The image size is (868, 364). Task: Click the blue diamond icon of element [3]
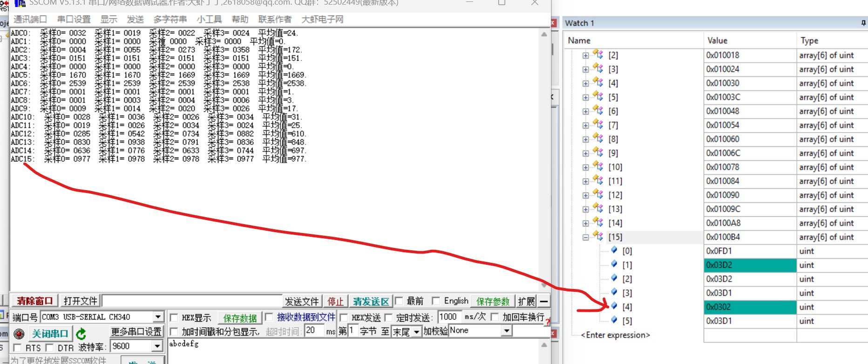pos(614,292)
